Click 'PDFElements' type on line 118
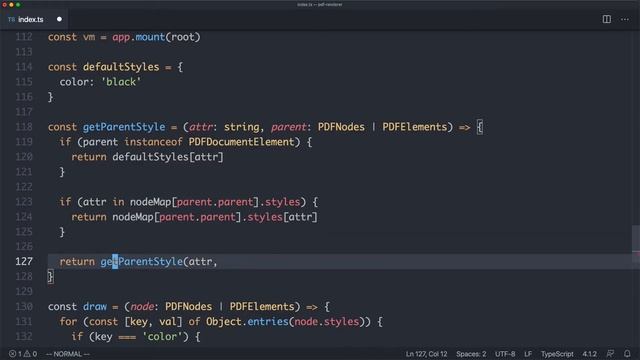640x360 pixels. pos(415,127)
